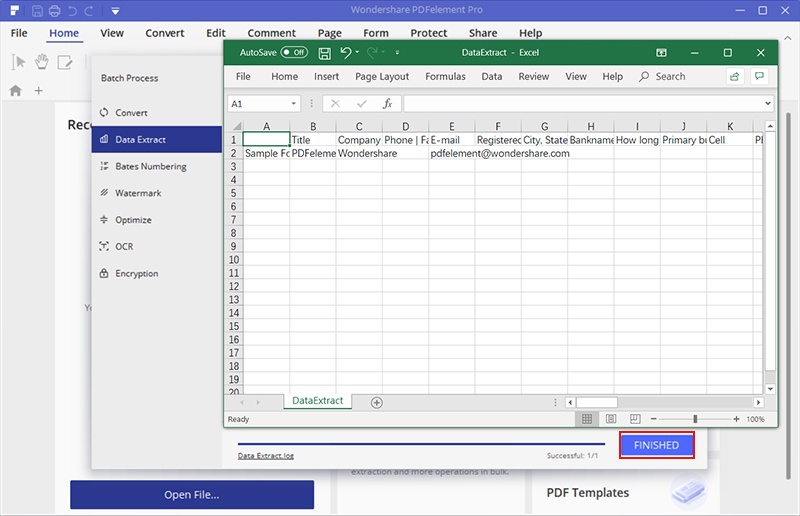The image size is (800, 516).
Task: Click the zoom in plus button
Action: 736,419
